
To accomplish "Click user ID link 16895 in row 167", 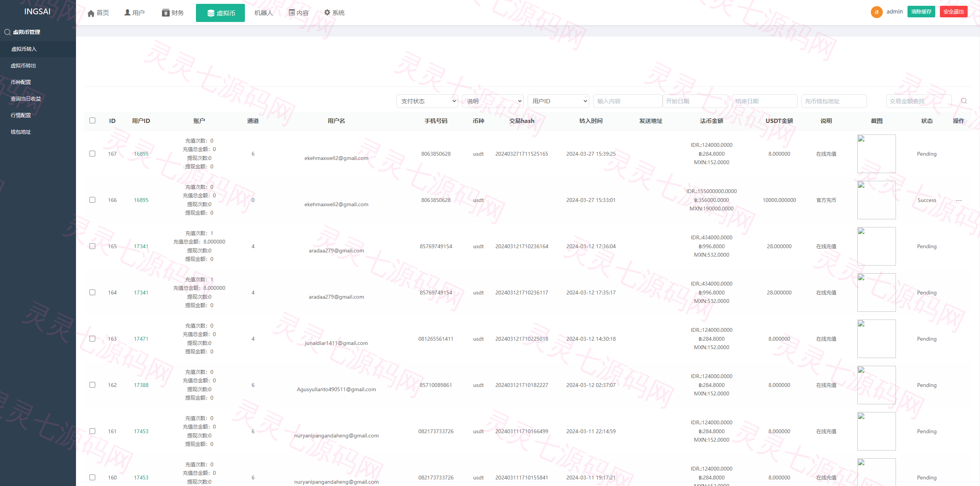I will click(x=141, y=154).
